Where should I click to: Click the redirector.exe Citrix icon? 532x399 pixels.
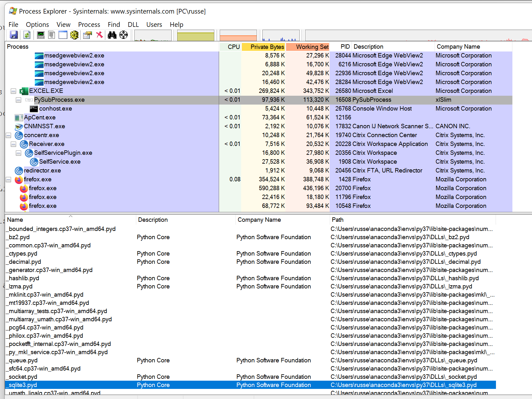19,171
